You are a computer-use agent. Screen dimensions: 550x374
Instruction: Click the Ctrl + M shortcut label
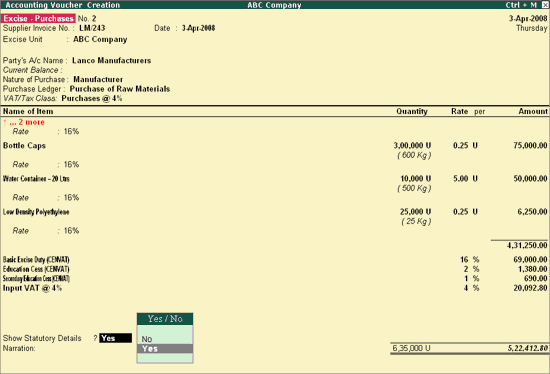pyautogui.click(x=521, y=5)
